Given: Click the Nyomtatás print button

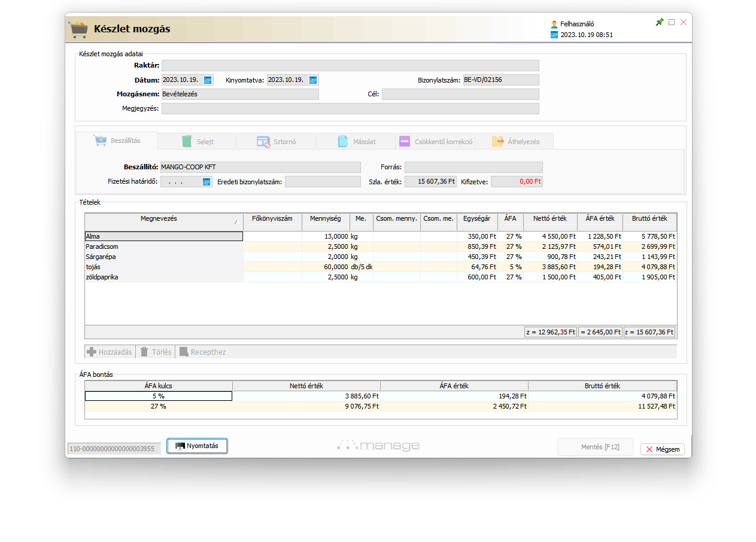Looking at the screenshot, I should pyautogui.click(x=197, y=446).
